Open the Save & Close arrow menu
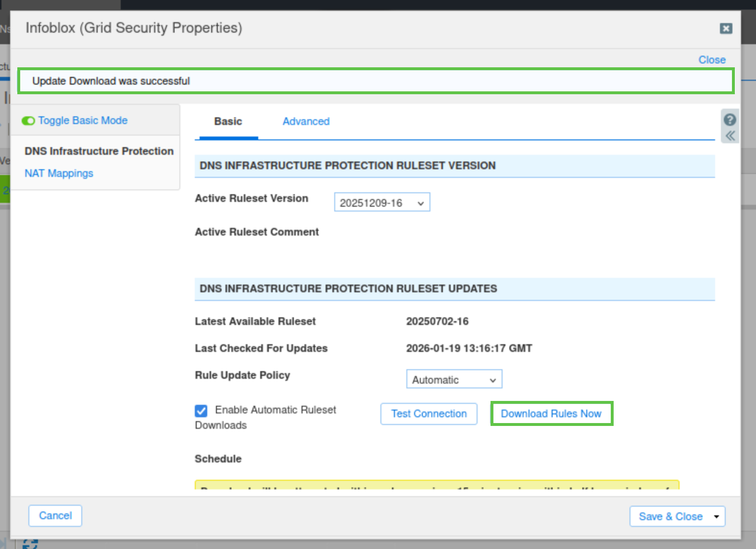 [716, 517]
